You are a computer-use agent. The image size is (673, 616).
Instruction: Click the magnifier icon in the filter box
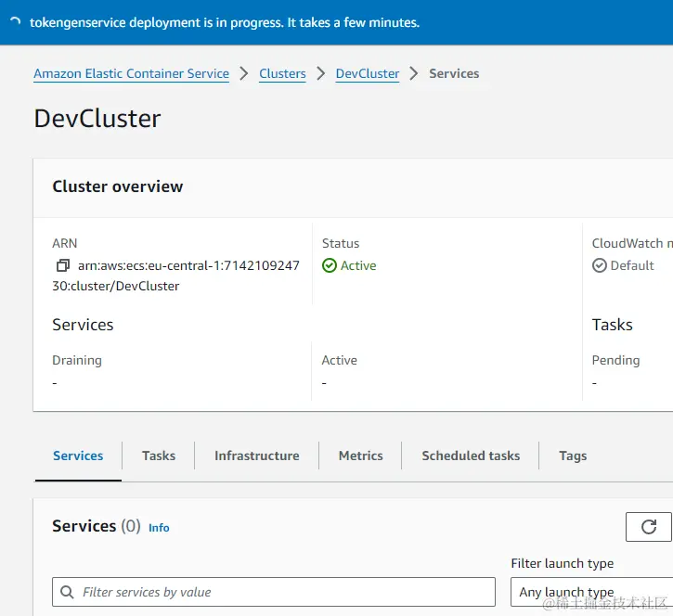[67, 592]
